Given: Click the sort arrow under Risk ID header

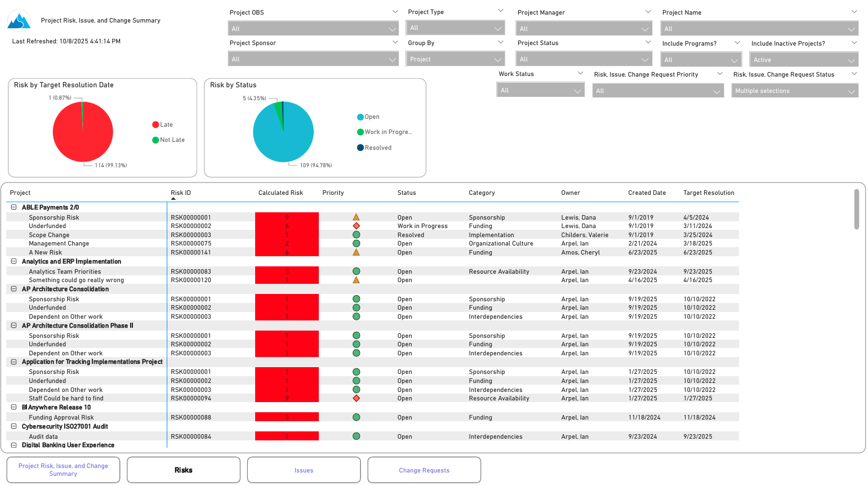Looking at the screenshot, I should [x=173, y=199].
